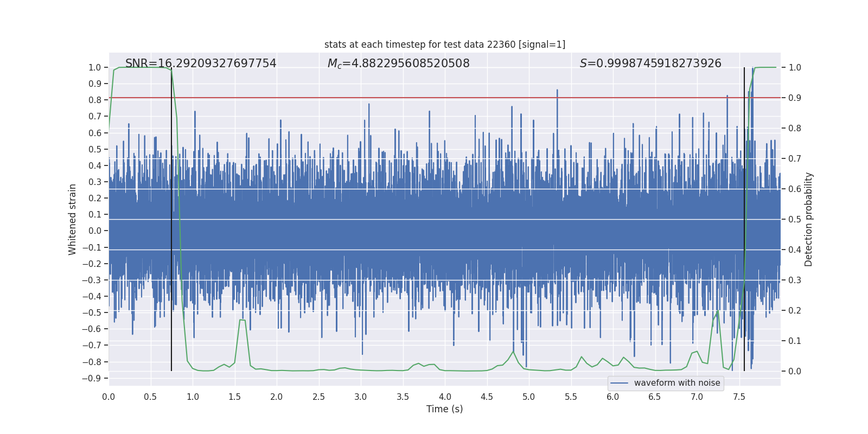Viewport: 868px width, 434px height.
Task: Click the "waveform with noise" legend label
Action: pos(677,383)
